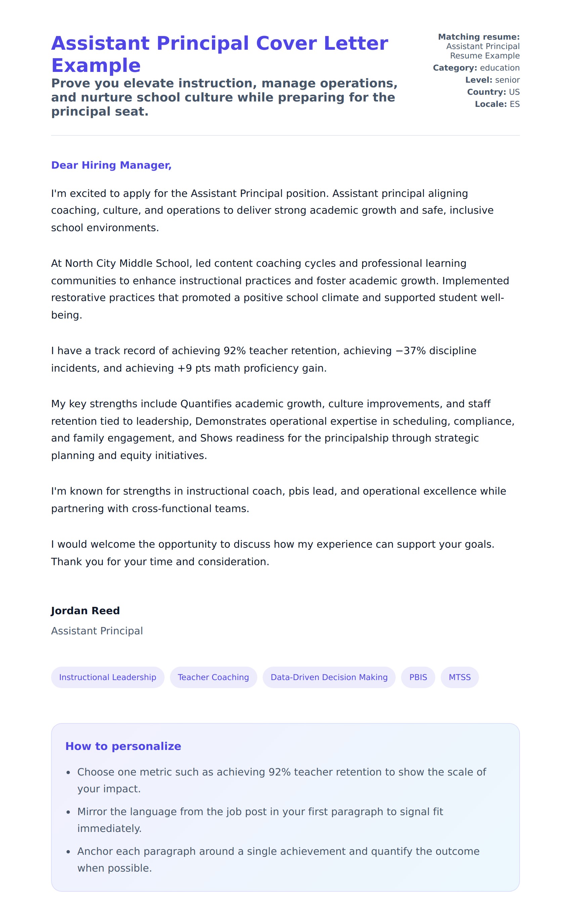Click the subtitle beginning 'Prove you elevate instruction'
Viewport: 571px width, 924px height.
[x=224, y=97]
